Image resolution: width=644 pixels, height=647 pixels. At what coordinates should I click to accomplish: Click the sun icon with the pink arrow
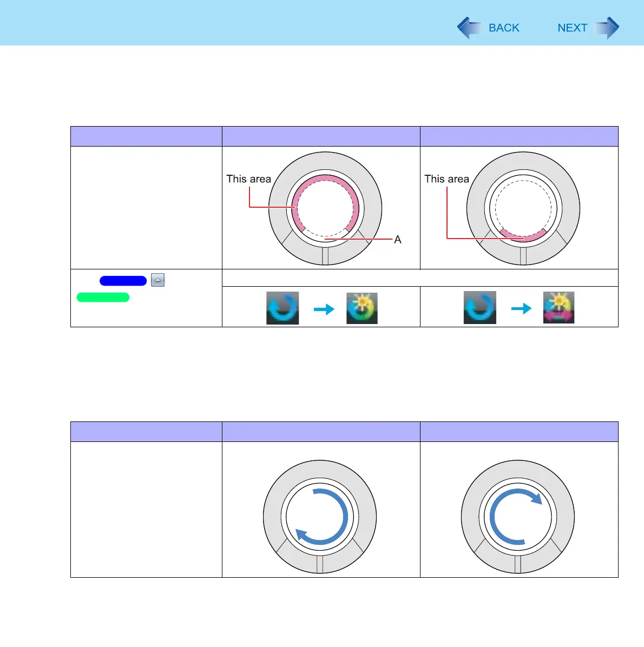pos(558,308)
